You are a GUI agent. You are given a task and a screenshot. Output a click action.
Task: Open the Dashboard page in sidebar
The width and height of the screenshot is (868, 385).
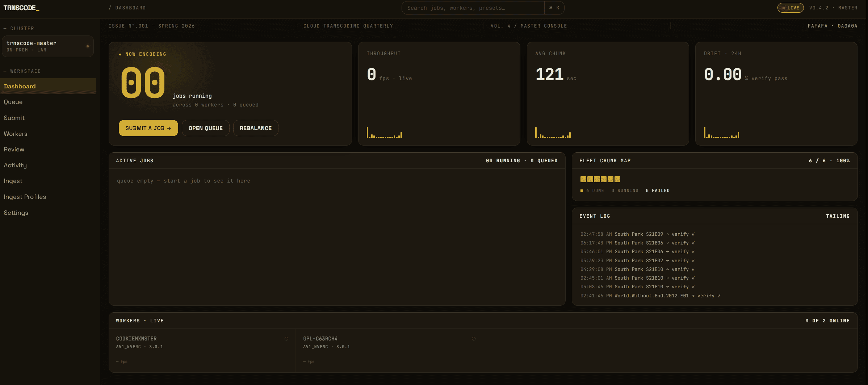(48, 86)
